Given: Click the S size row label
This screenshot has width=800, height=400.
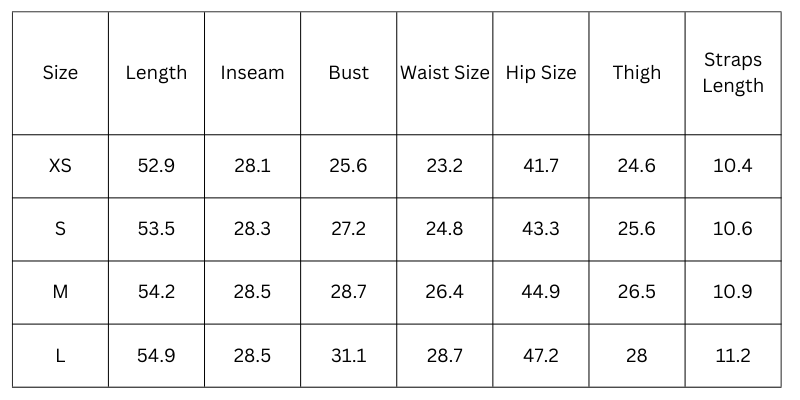Looking at the screenshot, I should 60,229.
